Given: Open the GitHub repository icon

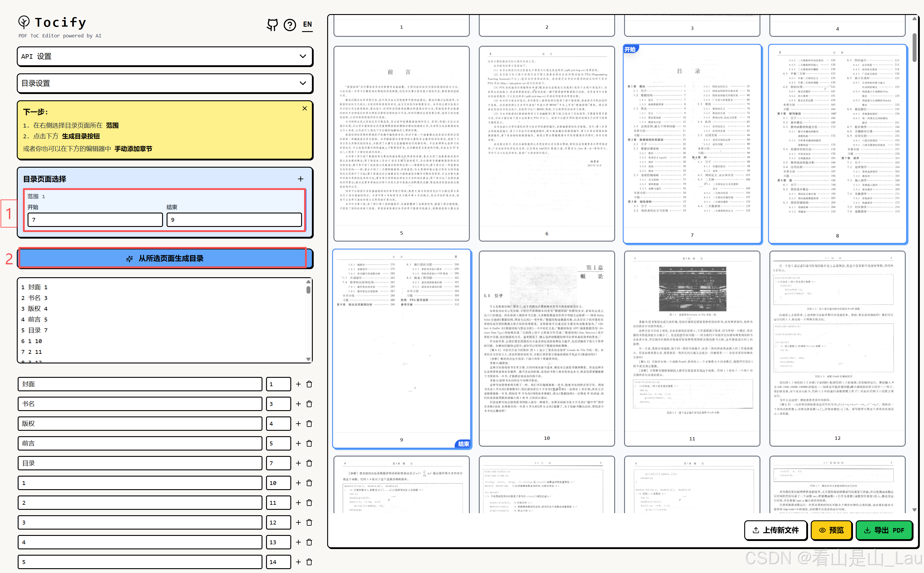Looking at the screenshot, I should 272,25.
